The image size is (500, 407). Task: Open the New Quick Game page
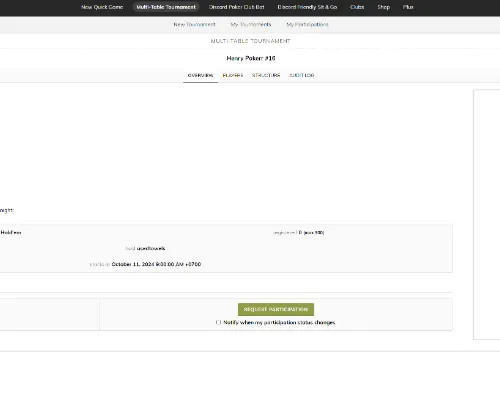[x=102, y=7]
